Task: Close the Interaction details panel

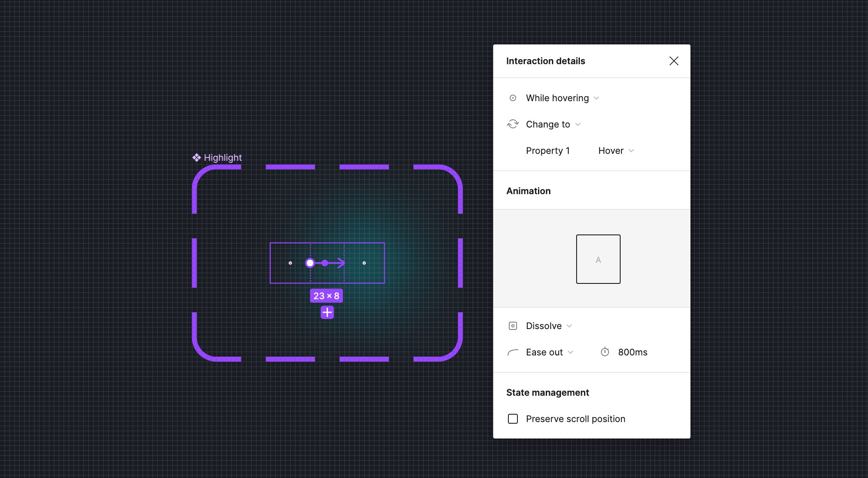Action: [674, 60]
